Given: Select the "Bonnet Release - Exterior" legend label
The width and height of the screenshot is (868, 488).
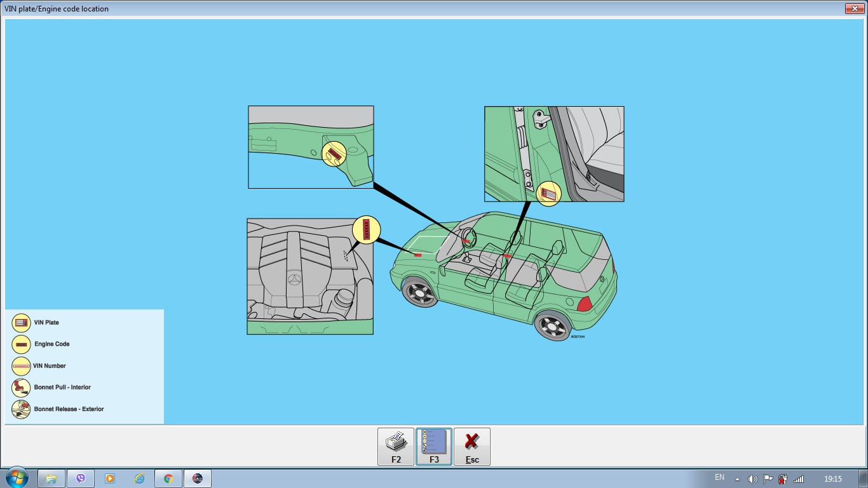Looking at the screenshot, I should click(x=69, y=409).
